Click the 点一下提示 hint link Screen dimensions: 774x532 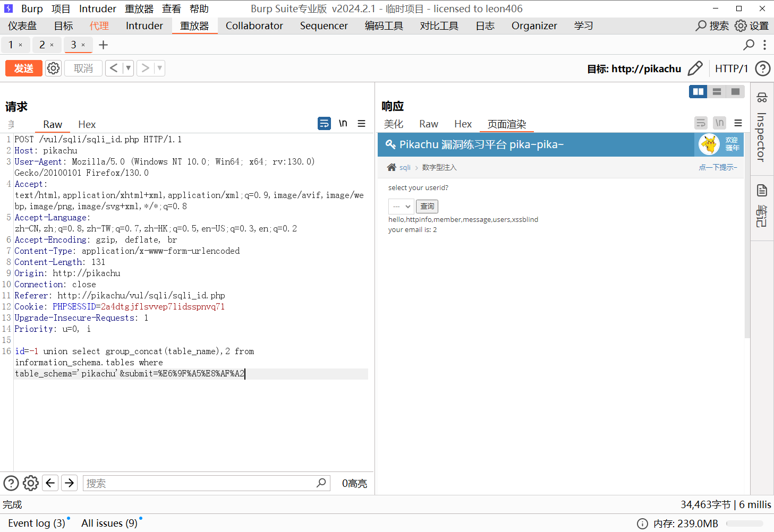[718, 167]
